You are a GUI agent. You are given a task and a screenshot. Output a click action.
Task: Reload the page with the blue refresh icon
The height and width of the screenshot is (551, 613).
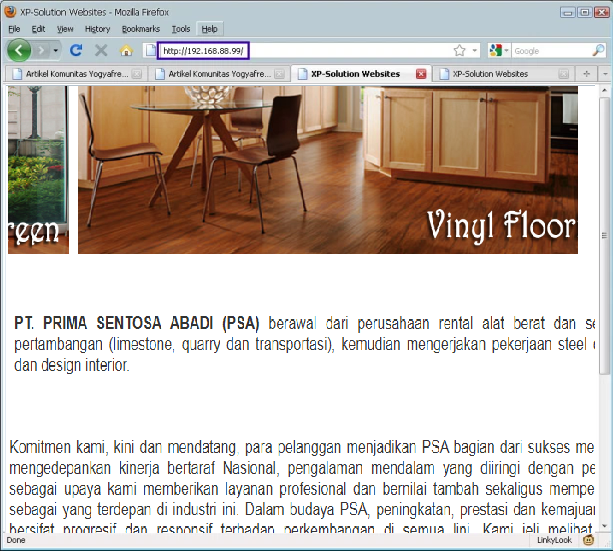76,50
